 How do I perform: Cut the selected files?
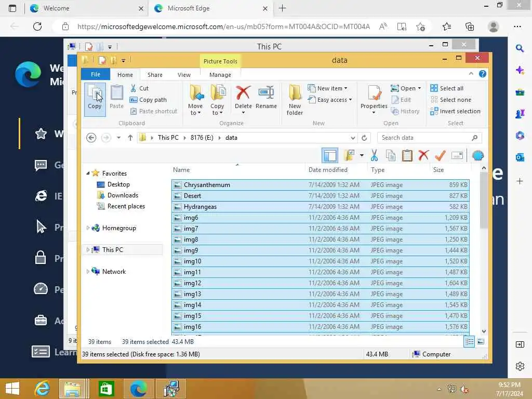click(x=139, y=88)
